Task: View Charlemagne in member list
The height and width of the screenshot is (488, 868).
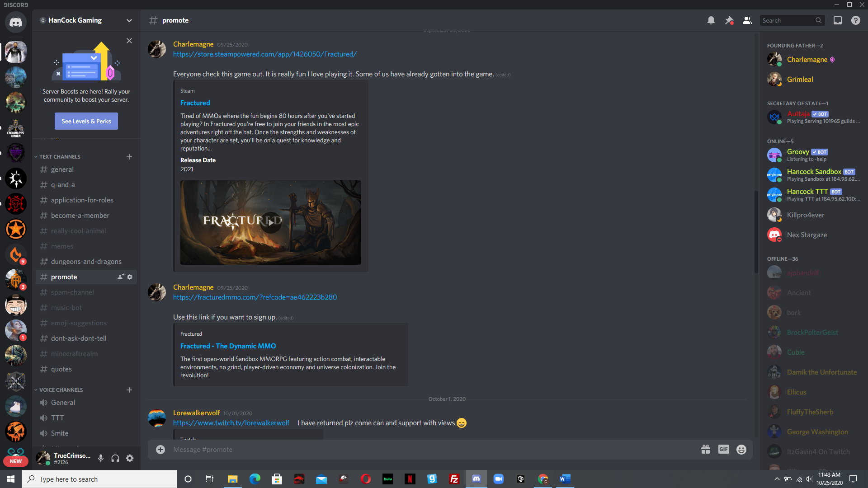Action: (814, 59)
